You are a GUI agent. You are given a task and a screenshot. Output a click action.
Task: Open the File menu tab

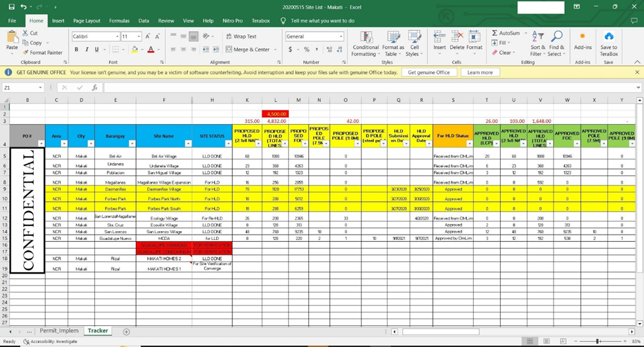tap(13, 20)
